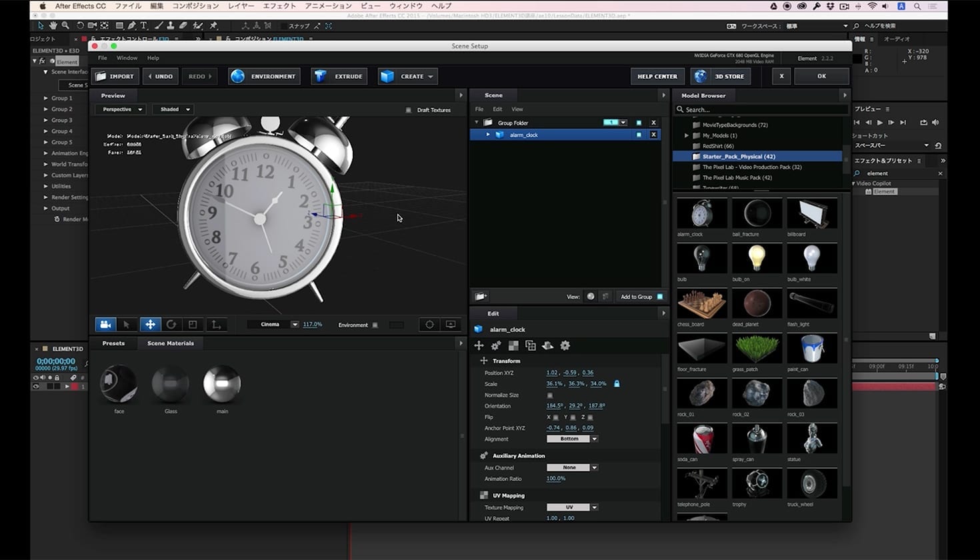Open the auxiliary animation gears icon in Edit
Image resolution: width=980 pixels, height=560 pixels.
click(496, 345)
